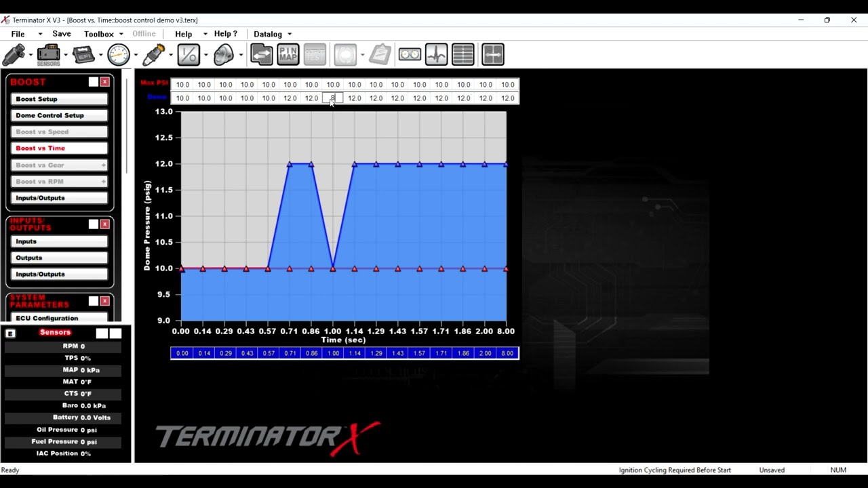Collapse INPUTS/OUTPUTS panel using white square
Image resolution: width=868 pixels, height=488 pixels.
tap(94, 224)
